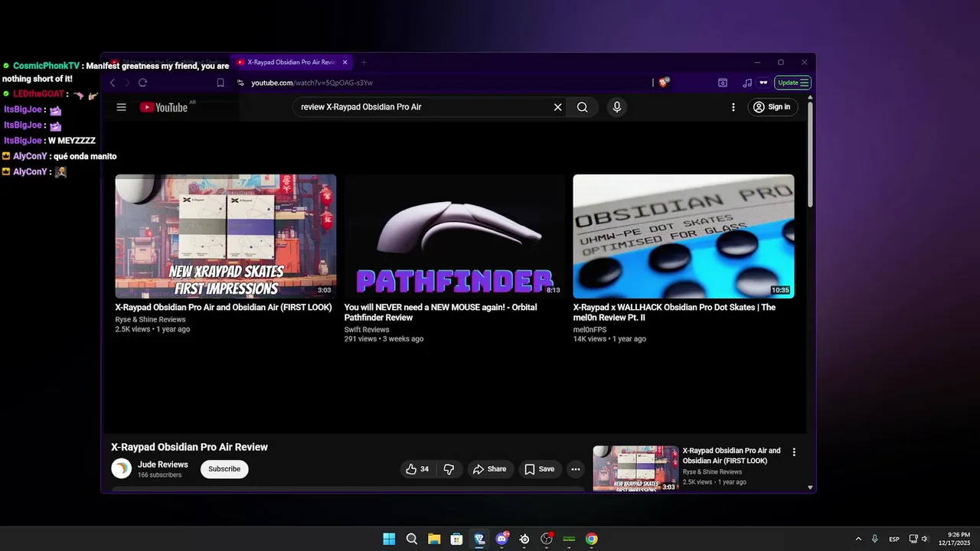The width and height of the screenshot is (980, 551).
Task: Open the YouTube hamburger guide menu
Action: pos(121,107)
